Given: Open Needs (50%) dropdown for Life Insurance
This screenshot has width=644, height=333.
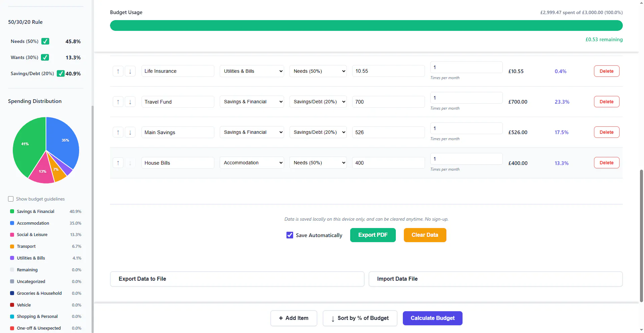Looking at the screenshot, I should click(x=318, y=71).
